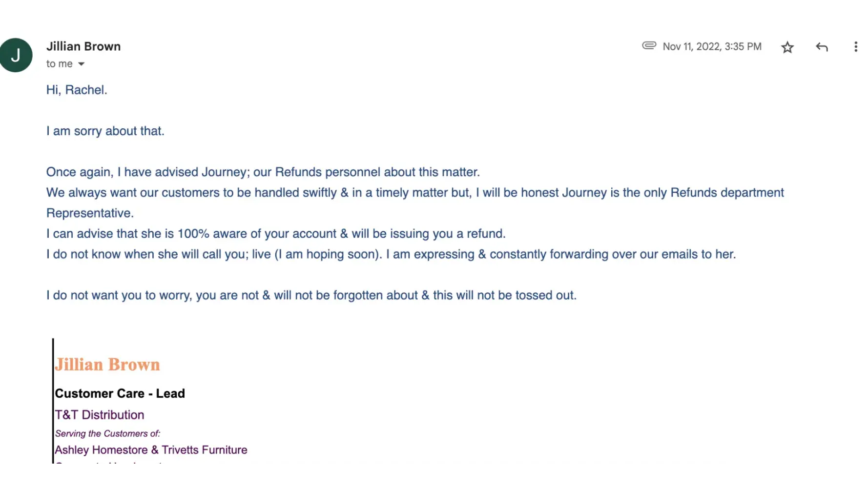The height and width of the screenshot is (488, 868).
Task: Click the green J sender avatar
Action: coord(16,55)
